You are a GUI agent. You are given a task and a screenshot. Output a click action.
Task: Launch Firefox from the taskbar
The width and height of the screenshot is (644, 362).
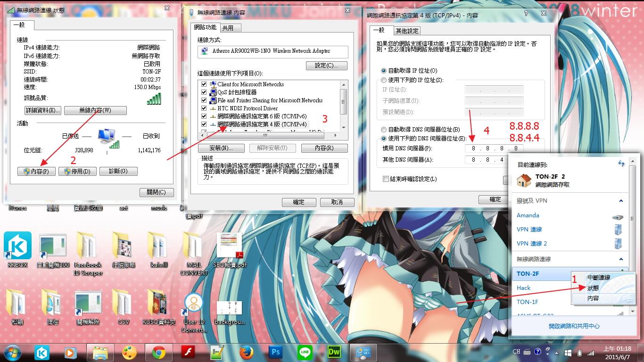tap(247, 352)
